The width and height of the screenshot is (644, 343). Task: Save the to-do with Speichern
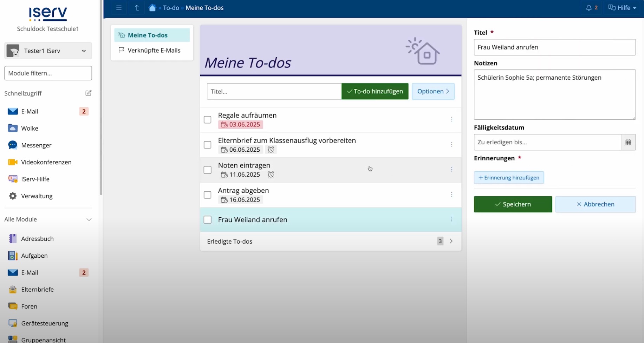click(513, 204)
